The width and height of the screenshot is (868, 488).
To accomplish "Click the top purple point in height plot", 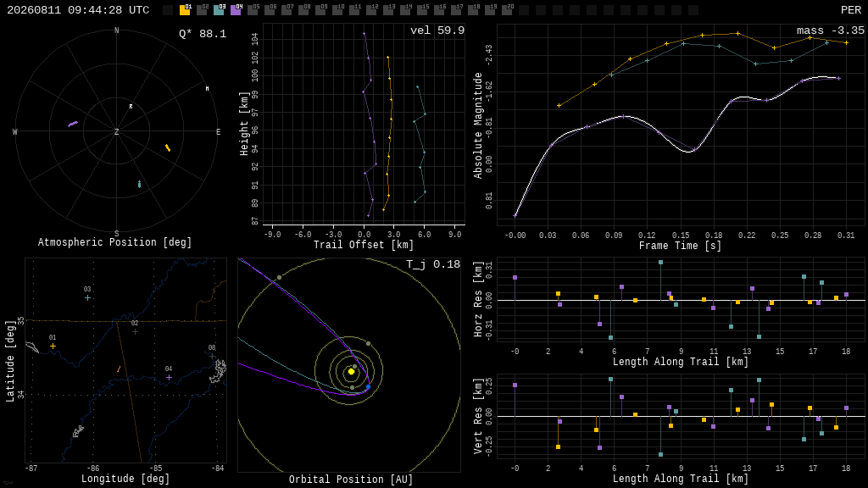I will 364,34.
